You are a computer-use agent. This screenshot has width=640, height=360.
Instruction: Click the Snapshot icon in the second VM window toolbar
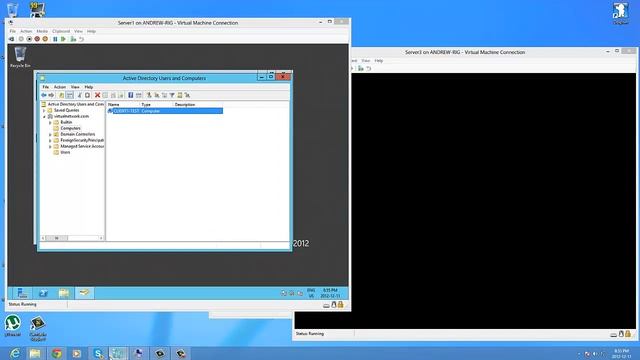click(361, 69)
